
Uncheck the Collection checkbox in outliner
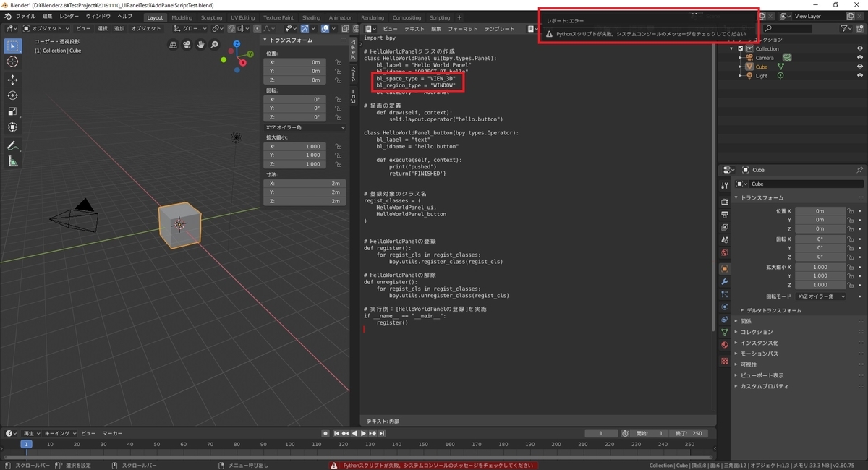pyautogui.click(x=741, y=48)
